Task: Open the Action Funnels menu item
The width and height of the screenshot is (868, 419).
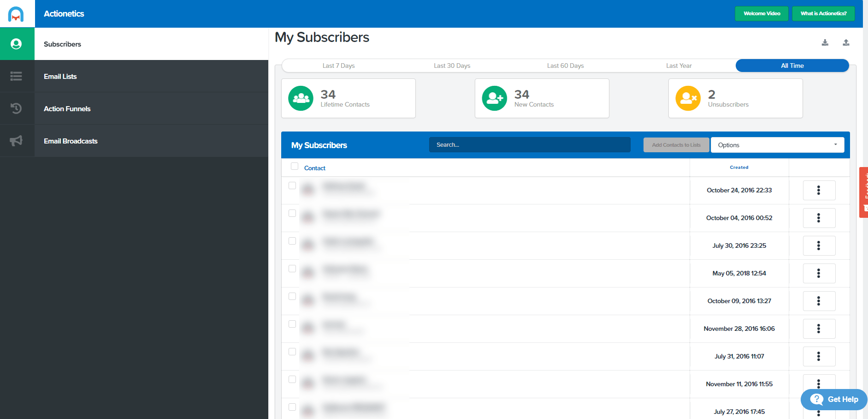Action: click(151, 108)
